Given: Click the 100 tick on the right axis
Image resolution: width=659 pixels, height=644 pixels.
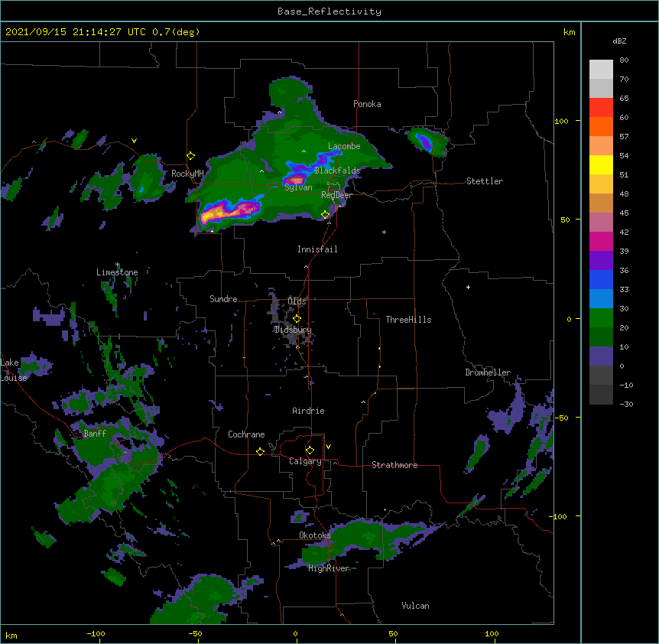Looking at the screenshot, I should [561, 121].
